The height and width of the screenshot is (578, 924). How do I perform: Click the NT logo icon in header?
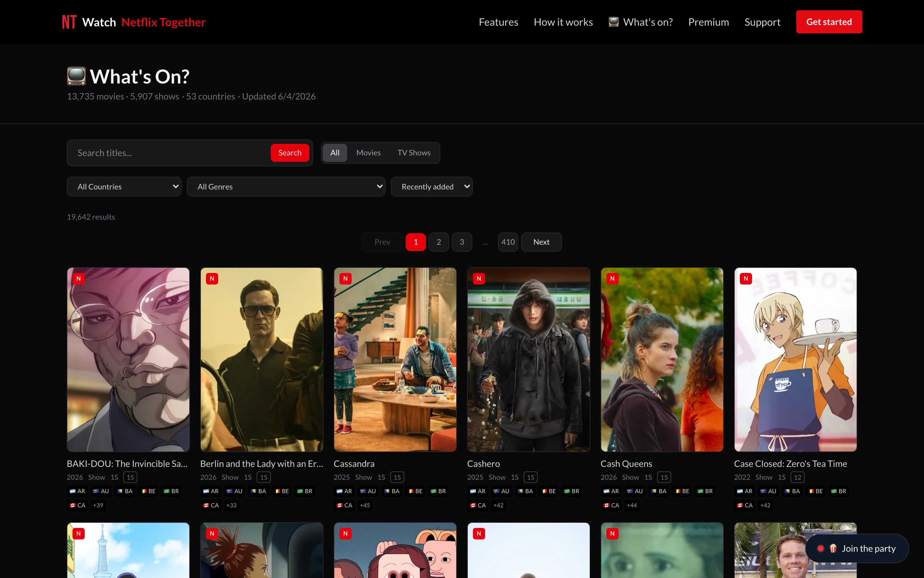click(69, 22)
